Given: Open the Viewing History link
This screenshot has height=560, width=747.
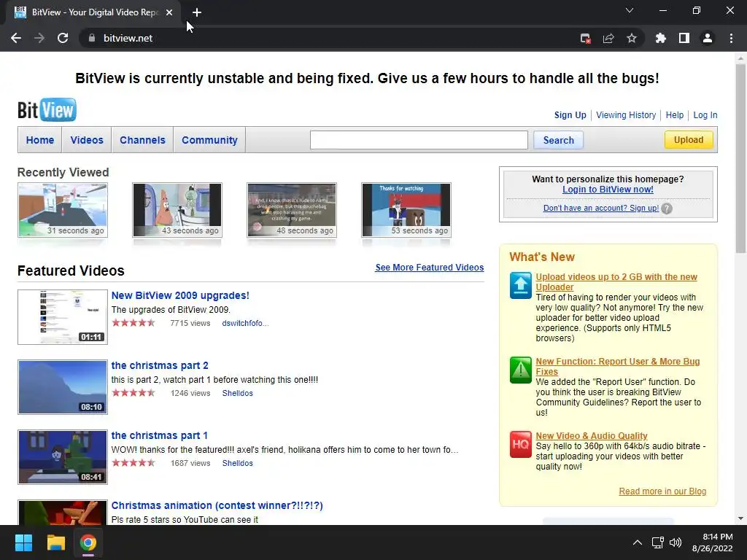Looking at the screenshot, I should point(625,114).
